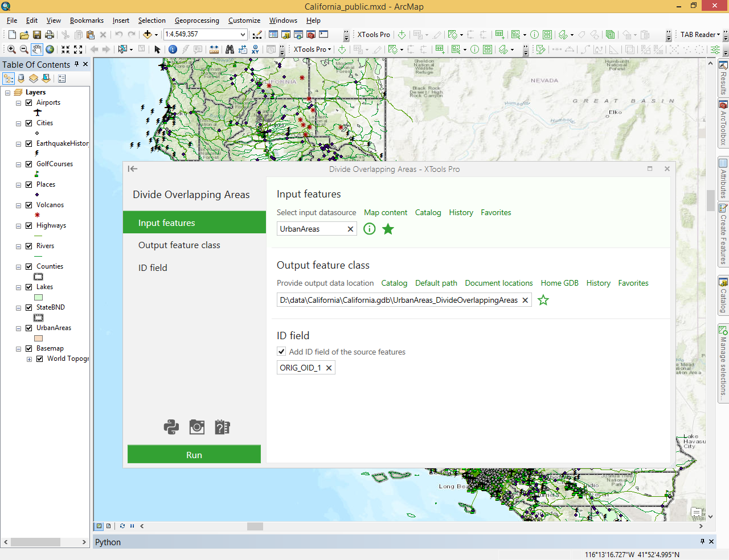Uncheck Add ID field of the source features
This screenshot has width=729, height=560.
(x=281, y=352)
